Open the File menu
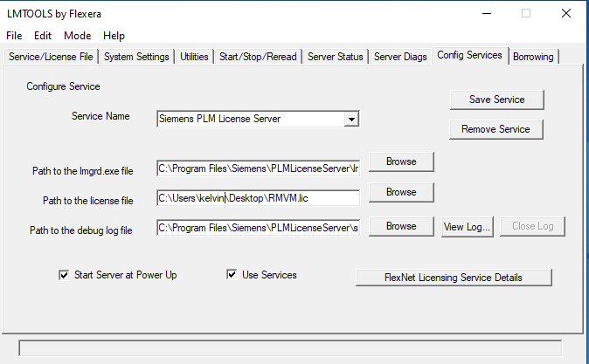 [x=14, y=36]
